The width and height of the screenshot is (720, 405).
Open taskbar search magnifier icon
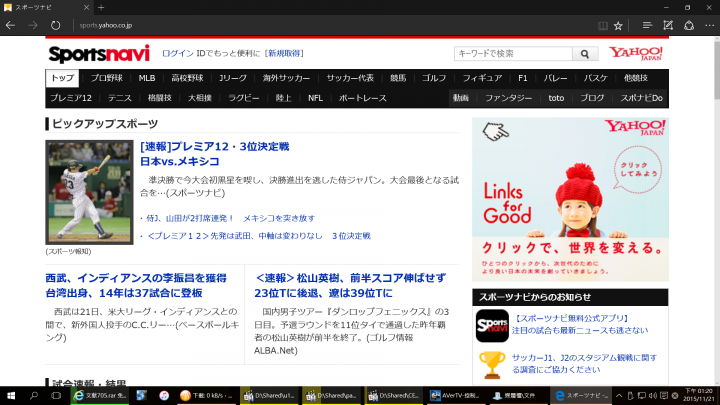(34, 395)
